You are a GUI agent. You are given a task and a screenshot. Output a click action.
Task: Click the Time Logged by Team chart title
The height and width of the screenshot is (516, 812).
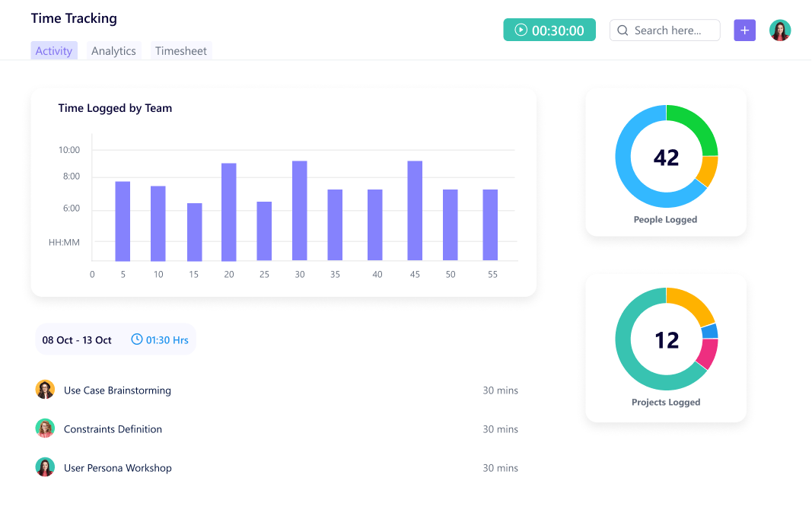point(115,108)
